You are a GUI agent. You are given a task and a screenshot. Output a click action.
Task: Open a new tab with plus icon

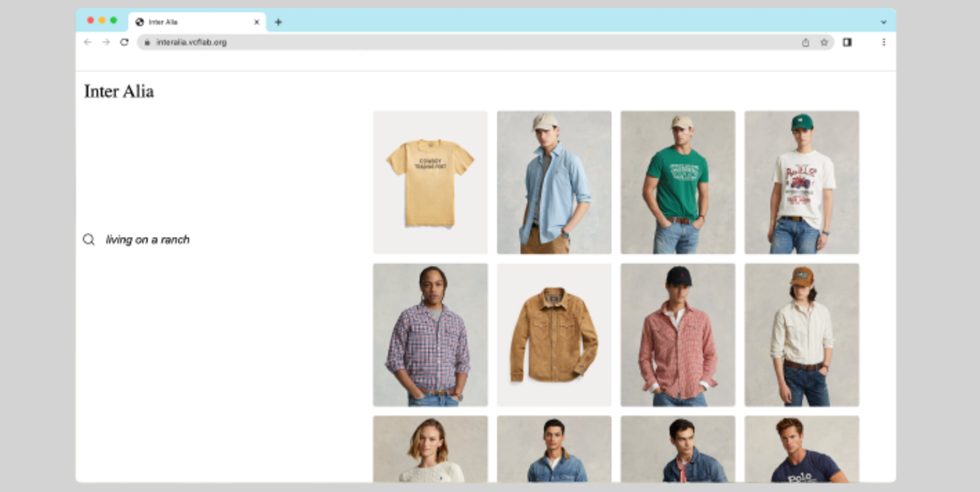(278, 22)
